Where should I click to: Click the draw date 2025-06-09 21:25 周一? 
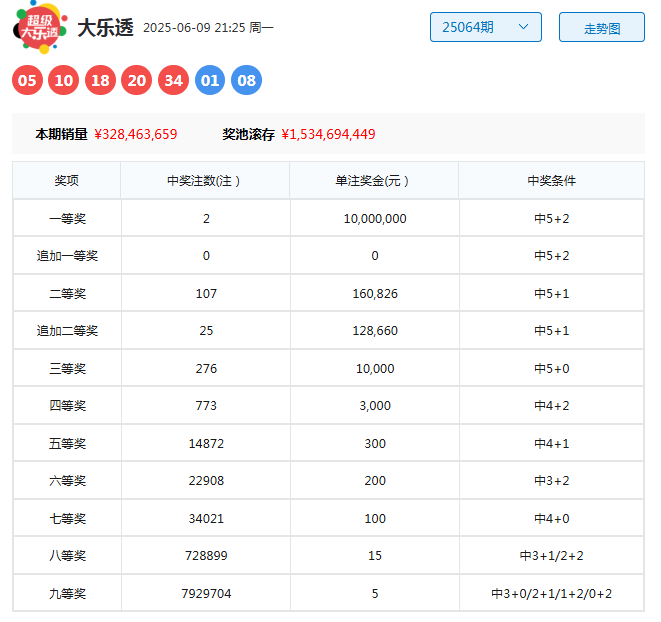pyautogui.click(x=208, y=28)
